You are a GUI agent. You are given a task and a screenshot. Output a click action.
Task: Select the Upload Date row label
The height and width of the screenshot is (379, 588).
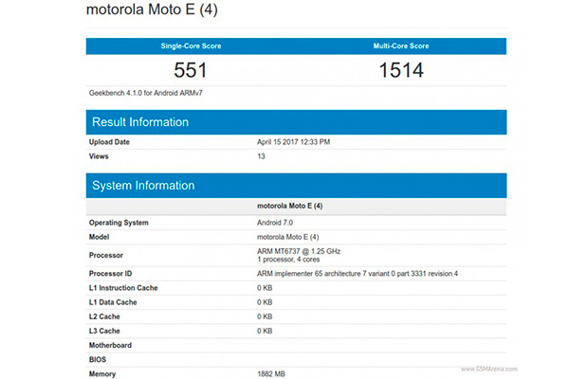point(109,142)
